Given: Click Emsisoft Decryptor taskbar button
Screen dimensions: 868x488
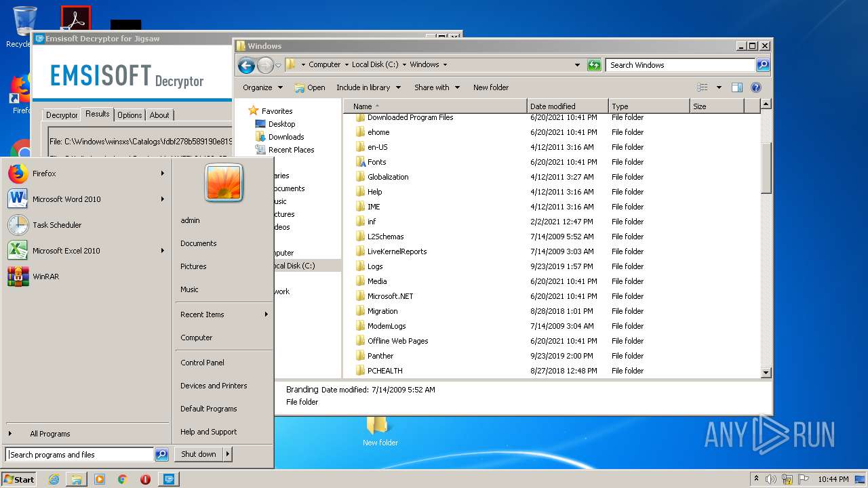Looking at the screenshot, I should click(169, 479).
